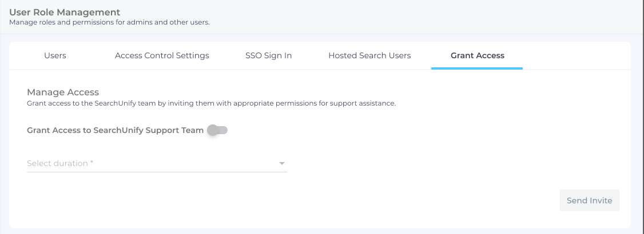Click the Grant Access to SearchUnify Support Team label
644x234 pixels.
tap(115, 130)
